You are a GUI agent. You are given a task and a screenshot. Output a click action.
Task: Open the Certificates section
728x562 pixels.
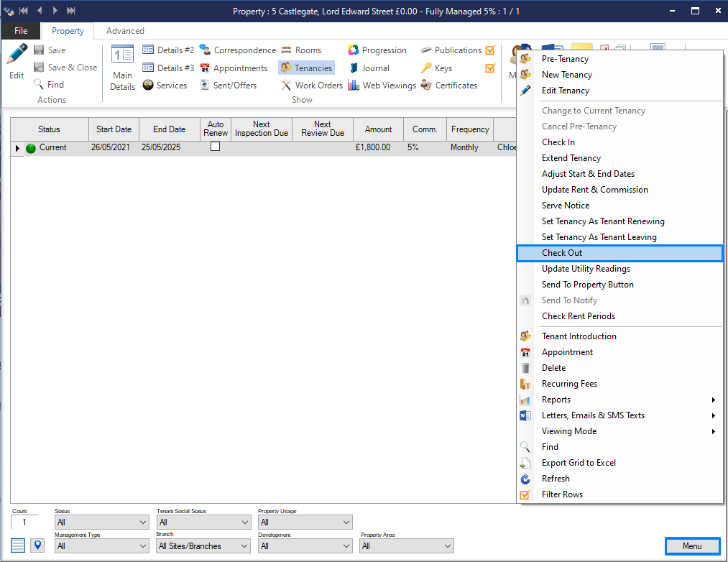click(448, 86)
